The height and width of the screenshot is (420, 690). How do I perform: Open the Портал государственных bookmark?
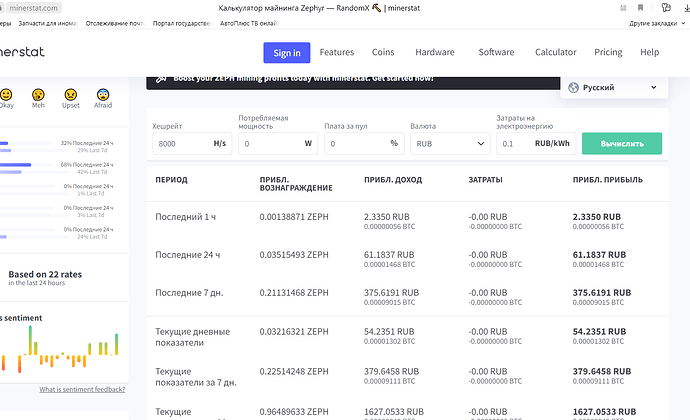(182, 23)
